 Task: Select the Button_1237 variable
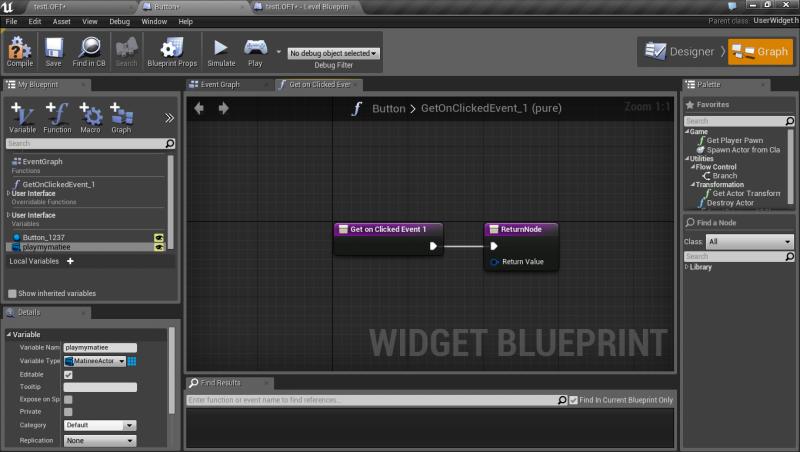pos(43,237)
